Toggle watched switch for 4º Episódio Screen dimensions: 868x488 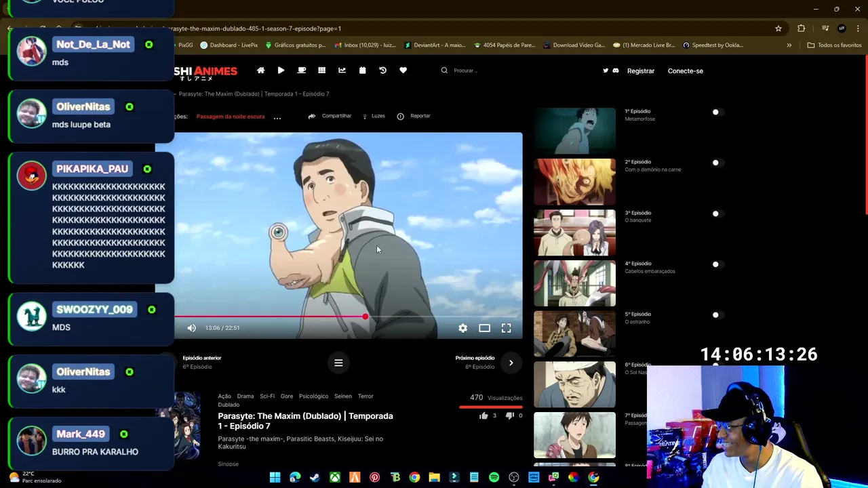tap(717, 264)
